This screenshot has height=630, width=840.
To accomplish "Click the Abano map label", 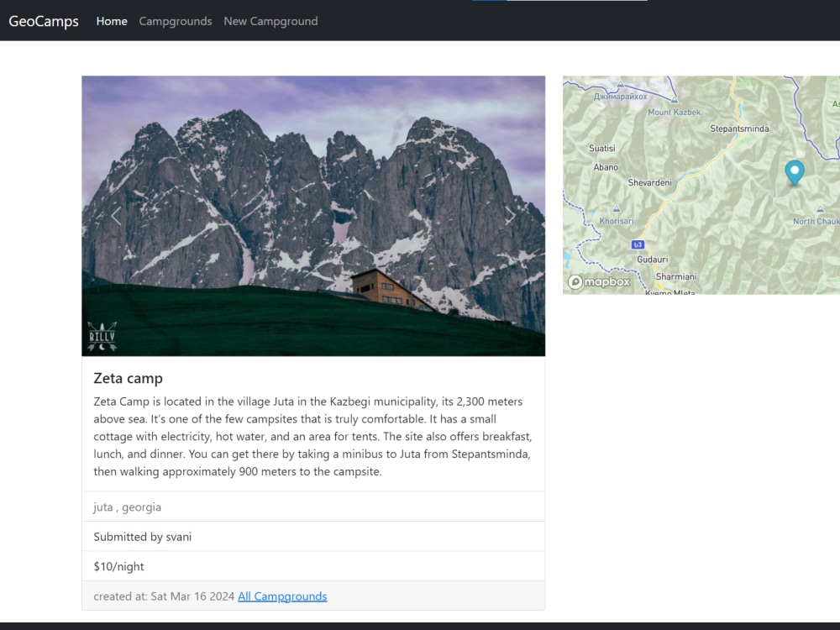I will 606,167.
